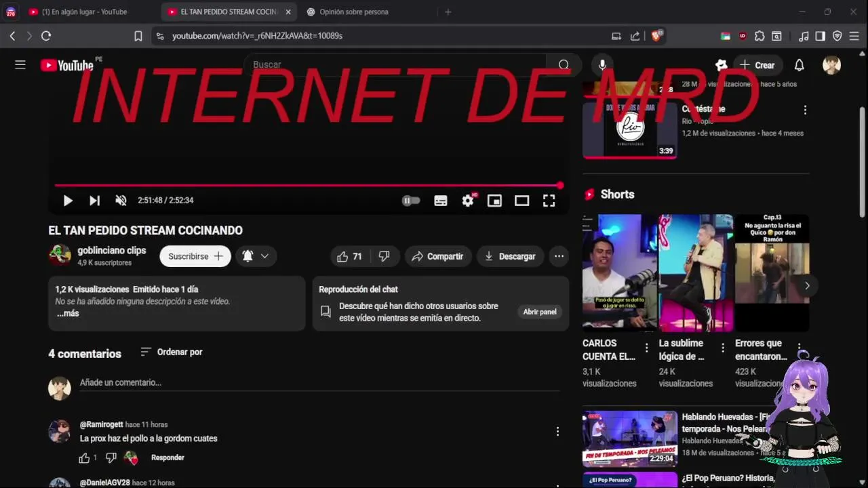Expand the description with ...más
Viewport: 868px width, 488px height.
click(68, 314)
